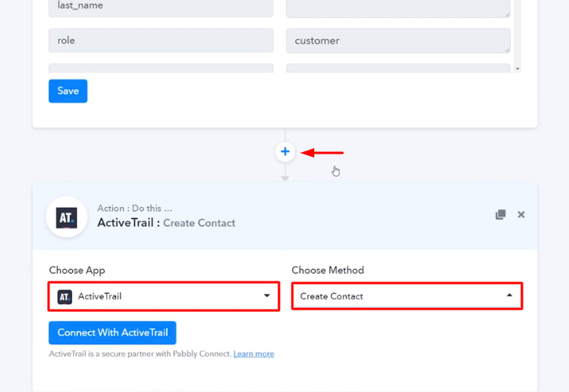Select the customer value field
The width and height of the screenshot is (569, 392).
click(398, 41)
